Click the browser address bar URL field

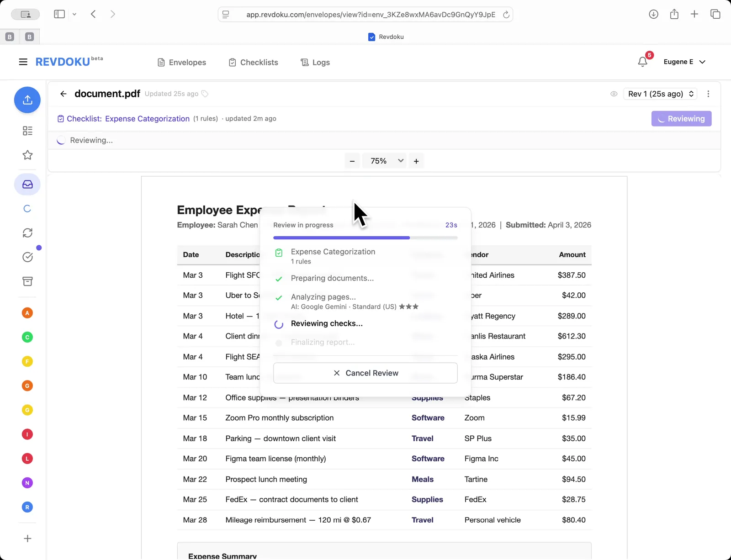pos(370,15)
